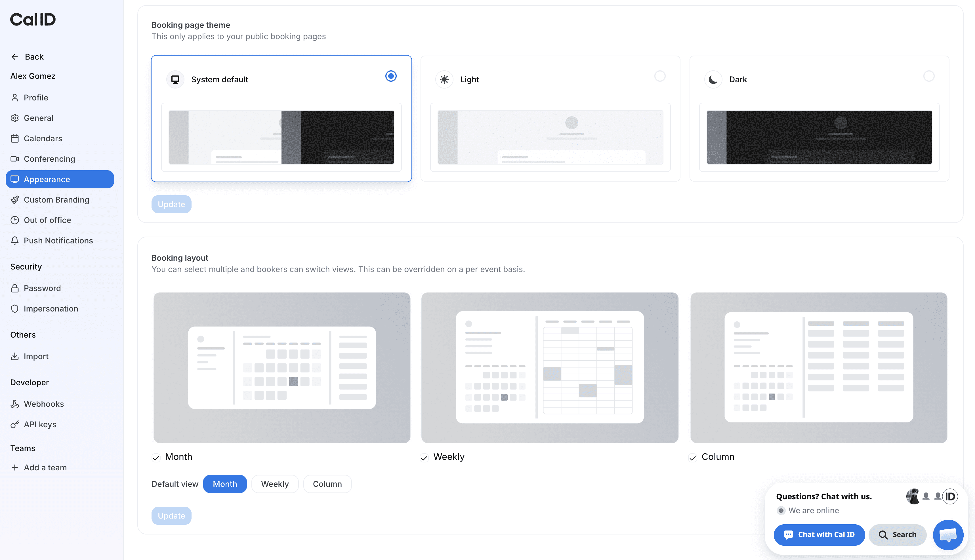Open Out of office settings
The width and height of the screenshot is (975, 560).
[60, 220]
